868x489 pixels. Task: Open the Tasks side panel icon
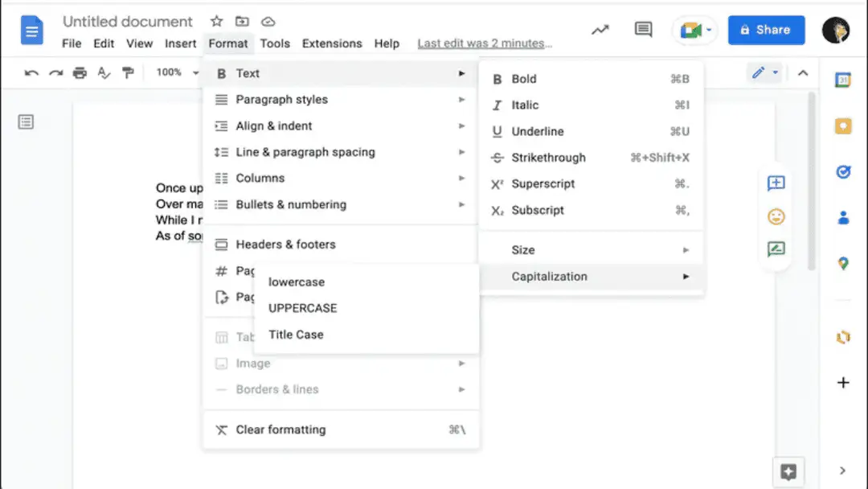click(843, 172)
